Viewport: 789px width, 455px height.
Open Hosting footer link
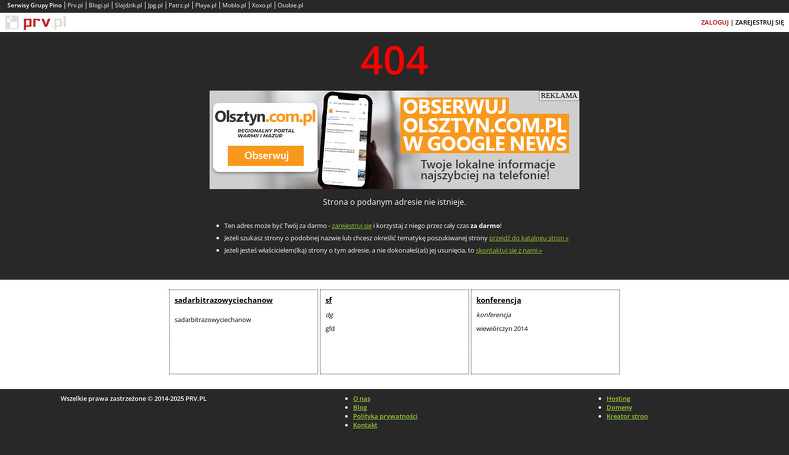point(618,399)
